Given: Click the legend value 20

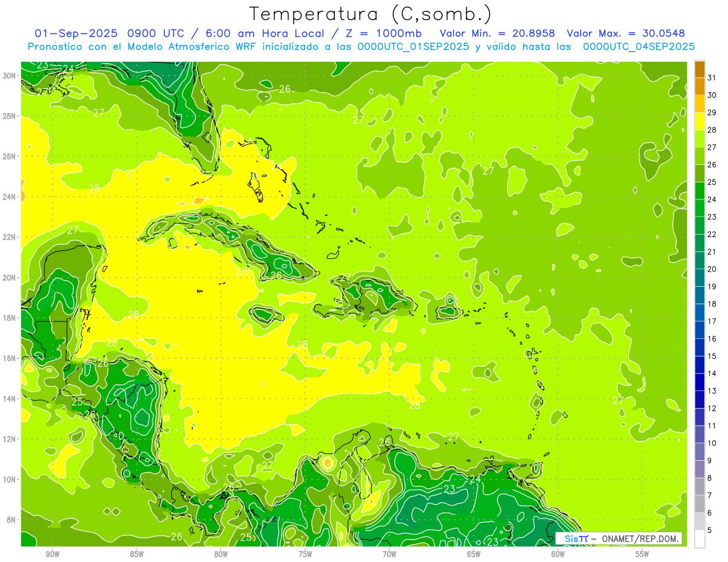Looking at the screenshot, I should pos(712,269).
